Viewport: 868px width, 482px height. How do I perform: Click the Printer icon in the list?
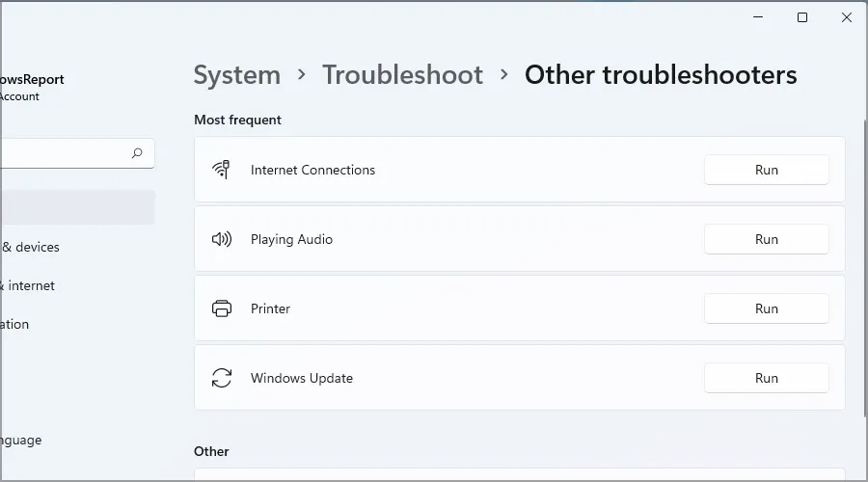tap(222, 308)
